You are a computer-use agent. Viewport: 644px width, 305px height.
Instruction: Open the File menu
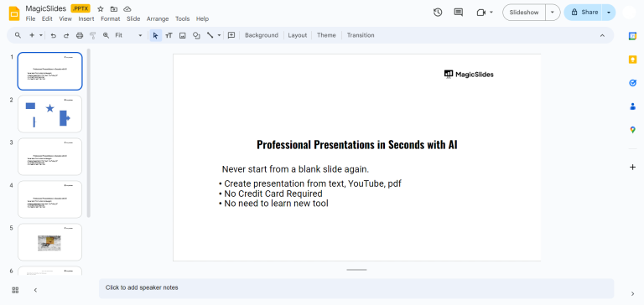pyautogui.click(x=30, y=19)
